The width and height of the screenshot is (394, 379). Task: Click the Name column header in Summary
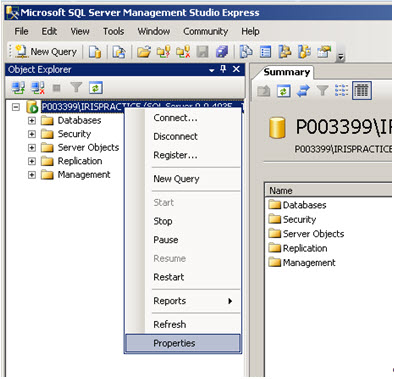(x=329, y=191)
